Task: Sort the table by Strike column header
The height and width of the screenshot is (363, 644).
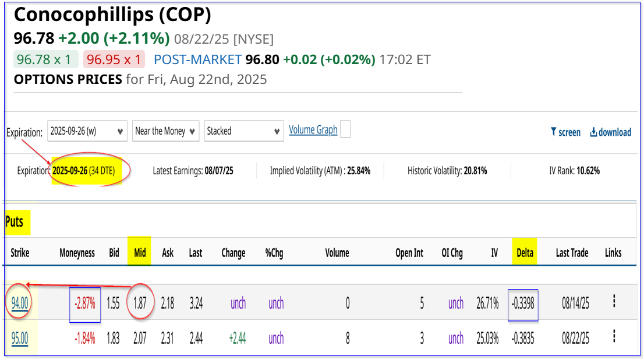Action: 20,253
